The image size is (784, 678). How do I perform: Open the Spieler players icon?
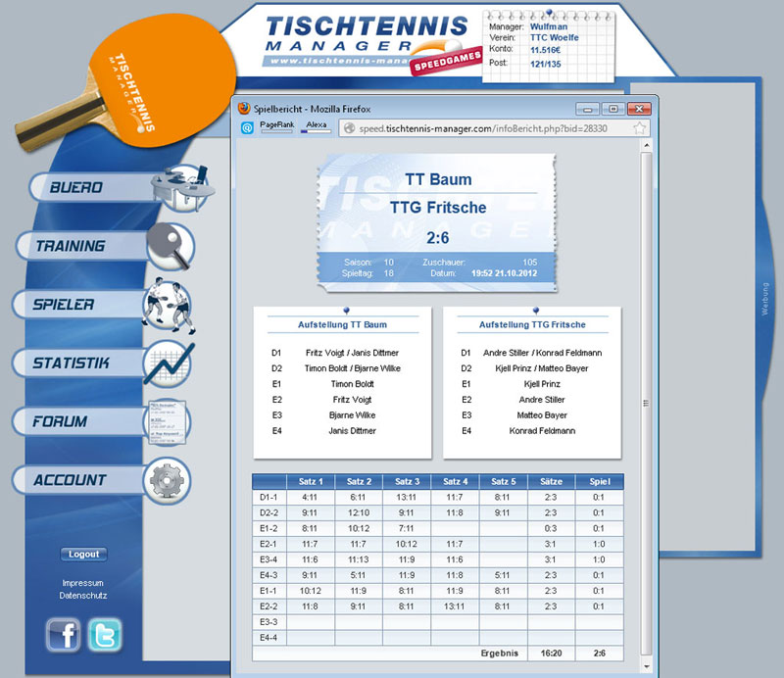pyautogui.click(x=169, y=305)
